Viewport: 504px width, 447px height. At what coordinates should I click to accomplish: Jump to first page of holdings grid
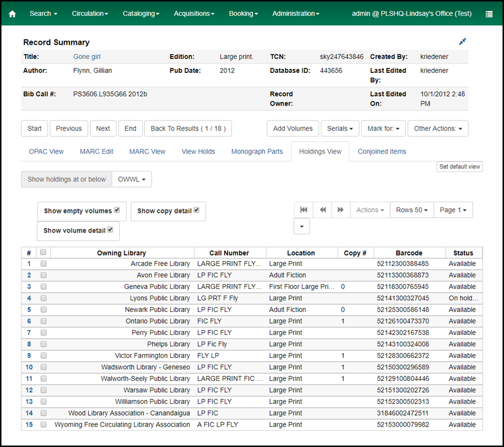click(304, 210)
